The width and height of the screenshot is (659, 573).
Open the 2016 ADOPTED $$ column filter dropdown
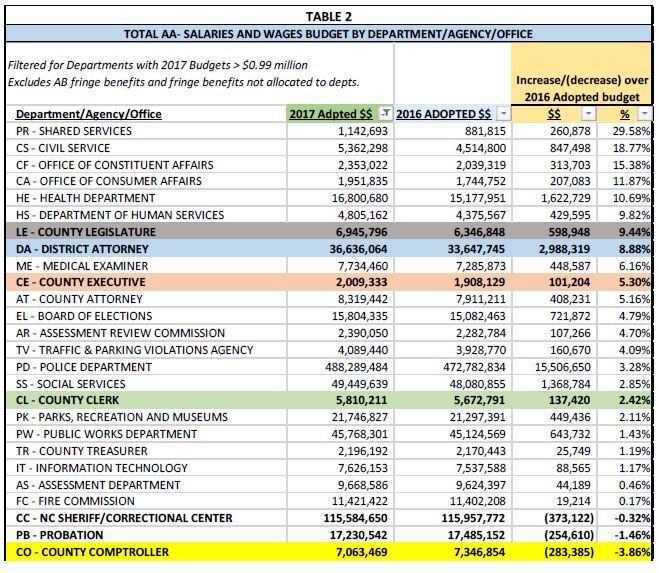pos(503,114)
